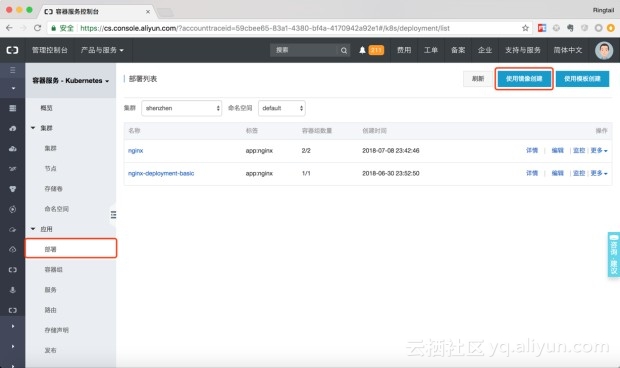This screenshot has height=368, width=620.
Task: Click 监控 for the nginx row
Action: [x=579, y=151]
